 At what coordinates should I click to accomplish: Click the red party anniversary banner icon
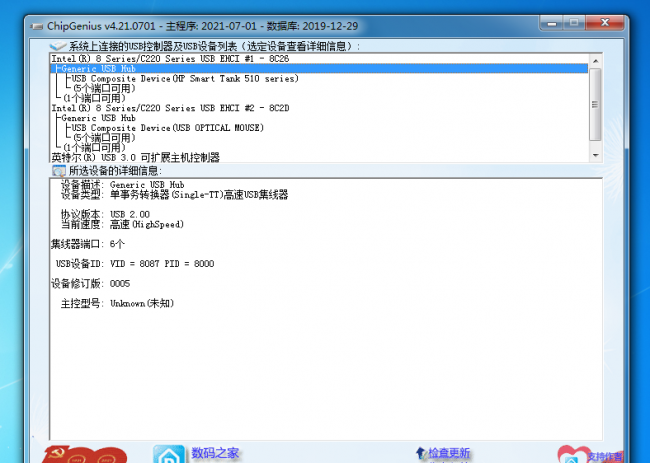[x=85, y=455]
